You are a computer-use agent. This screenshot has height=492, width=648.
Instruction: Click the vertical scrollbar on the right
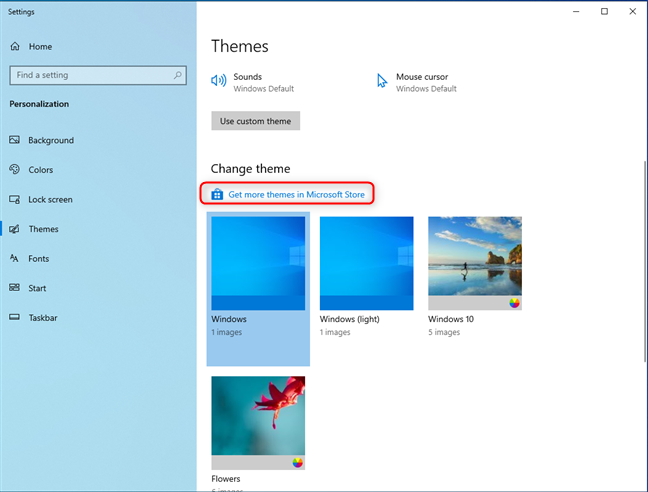(645, 261)
